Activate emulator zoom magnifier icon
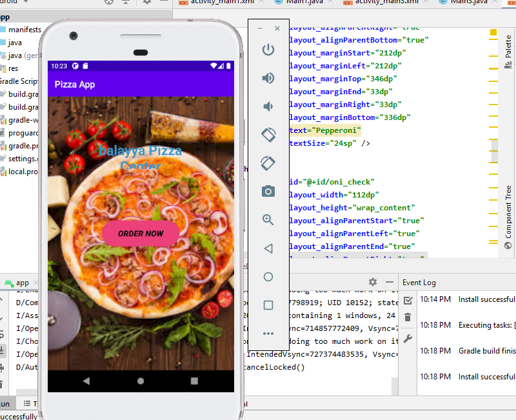 pos(268,219)
